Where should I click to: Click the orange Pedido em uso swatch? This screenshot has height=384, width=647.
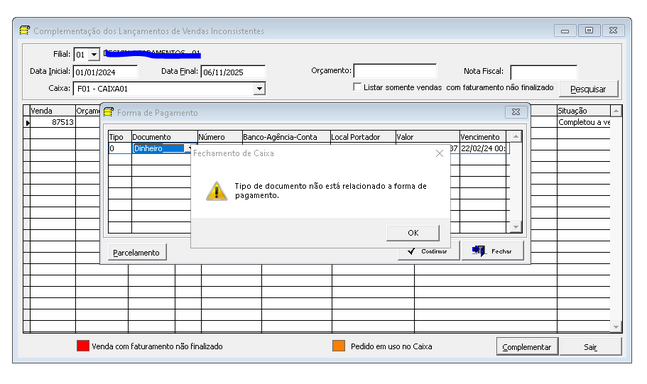(x=338, y=346)
